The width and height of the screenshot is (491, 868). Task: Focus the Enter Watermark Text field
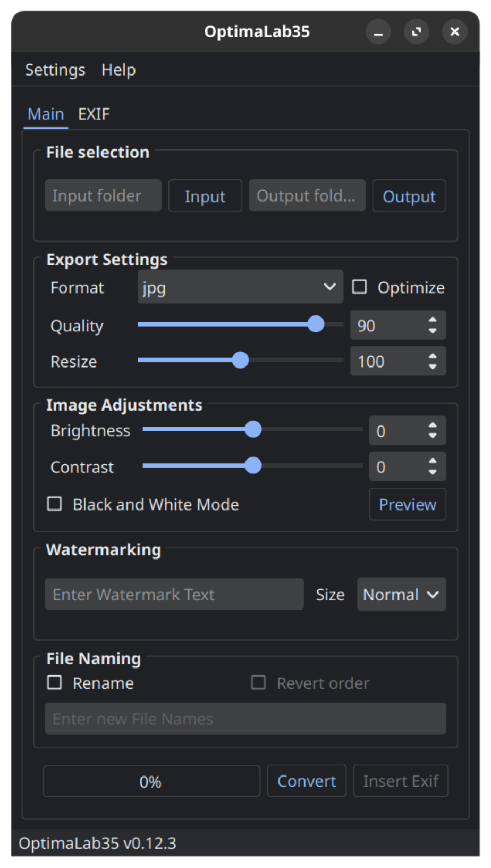pyautogui.click(x=174, y=594)
